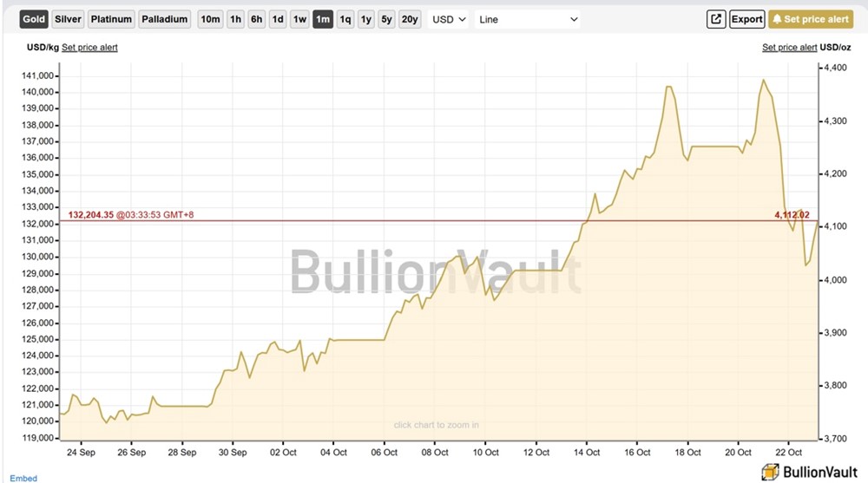The height and width of the screenshot is (483, 868).
Task: Switch range to 1w
Action: tap(299, 19)
